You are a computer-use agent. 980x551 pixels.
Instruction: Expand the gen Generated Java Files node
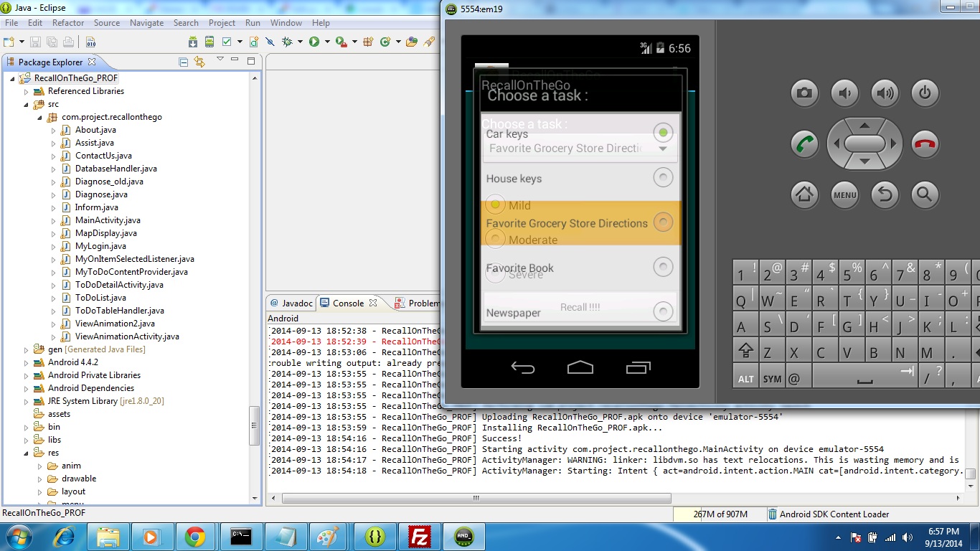[x=26, y=349]
